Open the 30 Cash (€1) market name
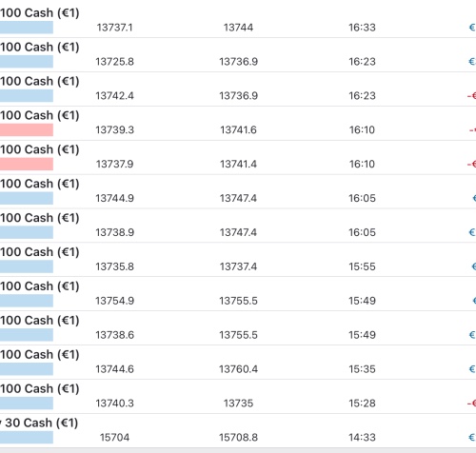The height and width of the screenshot is (453, 476). (x=40, y=423)
